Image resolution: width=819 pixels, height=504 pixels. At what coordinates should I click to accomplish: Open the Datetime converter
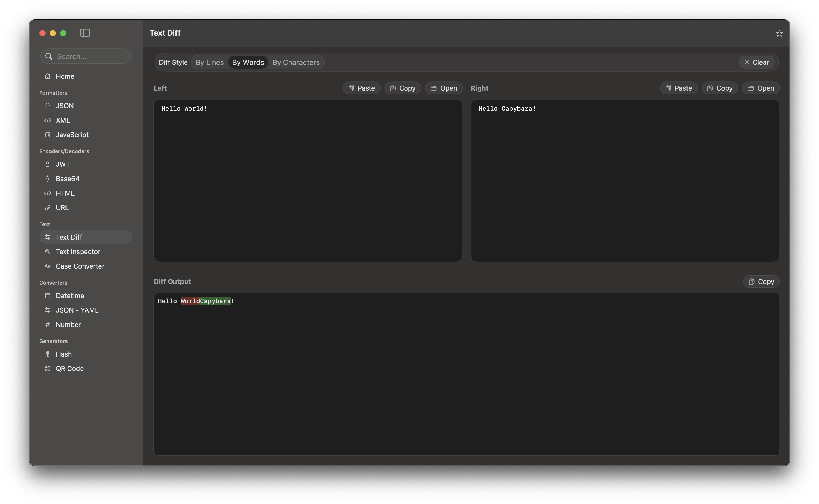70,295
